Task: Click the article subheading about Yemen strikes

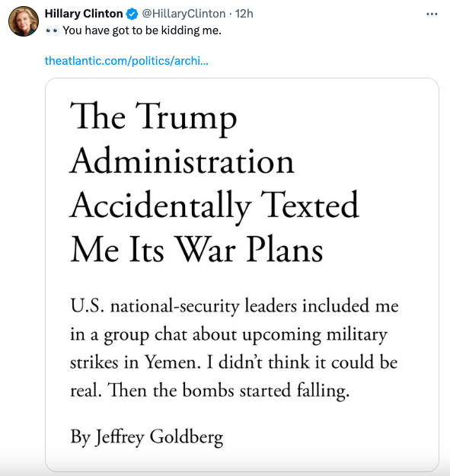Action: (x=235, y=348)
